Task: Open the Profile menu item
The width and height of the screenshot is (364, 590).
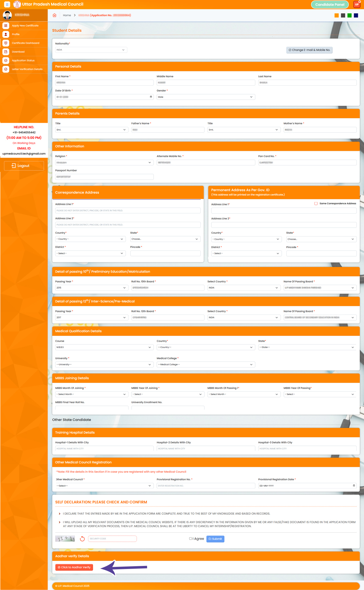Action: click(x=16, y=34)
